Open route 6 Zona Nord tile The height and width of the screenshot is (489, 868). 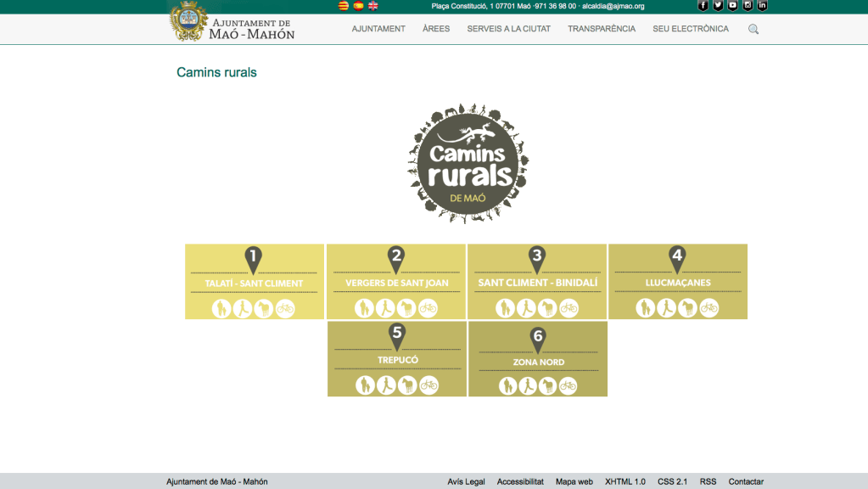click(x=538, y=359)
